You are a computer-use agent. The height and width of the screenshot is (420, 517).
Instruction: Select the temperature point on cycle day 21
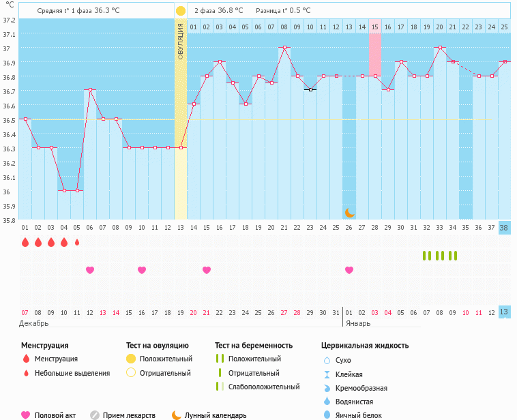tap(284, 48)
